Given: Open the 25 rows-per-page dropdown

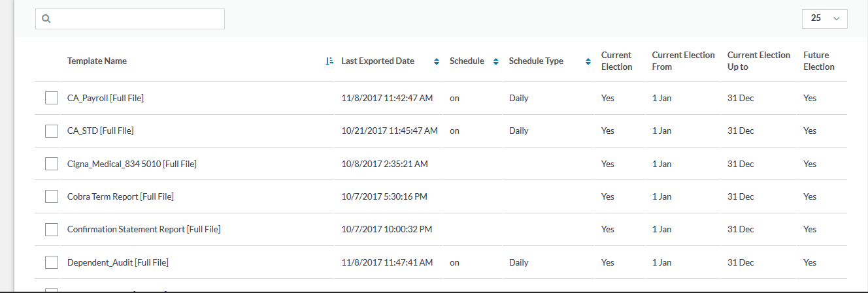Looking at the screenshot, I should tap(824, 19).
